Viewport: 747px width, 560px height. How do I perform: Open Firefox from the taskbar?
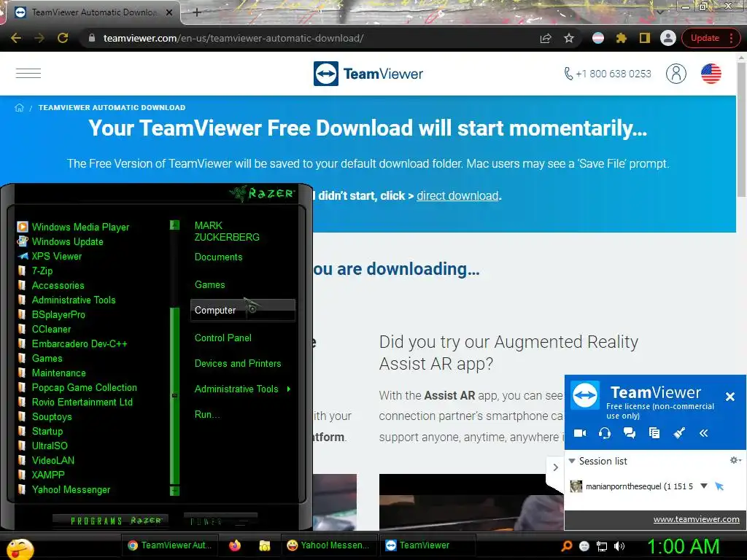click(x=235, y=545)
